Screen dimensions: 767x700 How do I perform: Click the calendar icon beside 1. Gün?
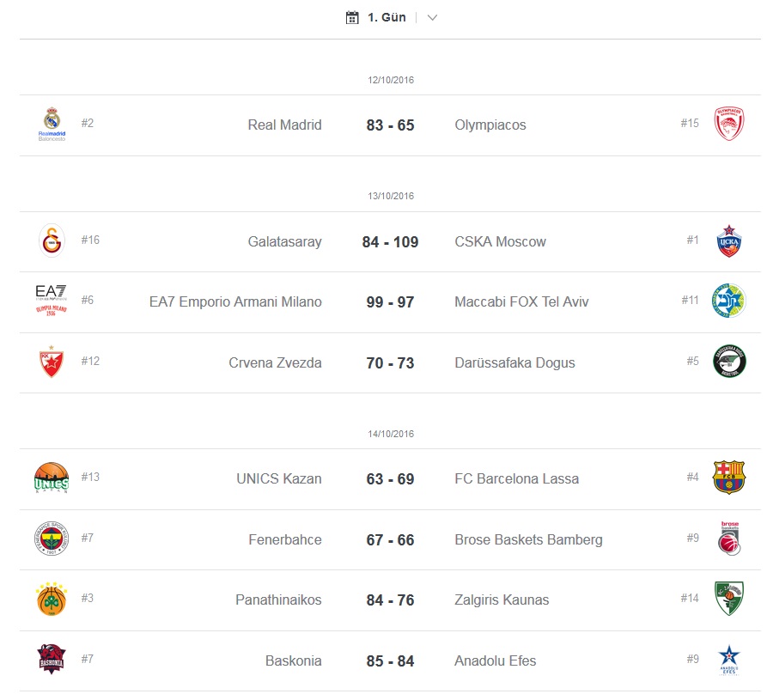[x=352, y=18]
